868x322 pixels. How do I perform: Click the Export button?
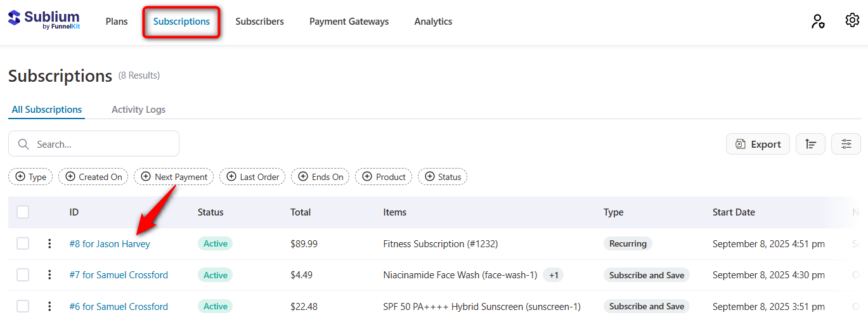pos(758,144)
